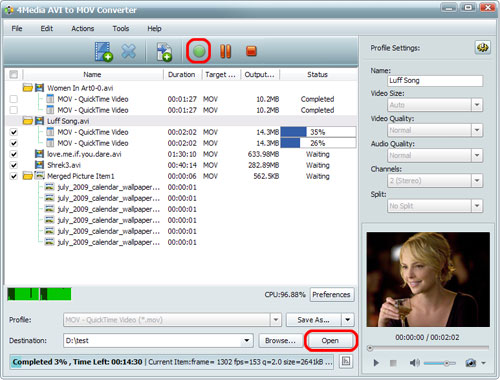Open the Destination path dropdown

click(247, 341)
